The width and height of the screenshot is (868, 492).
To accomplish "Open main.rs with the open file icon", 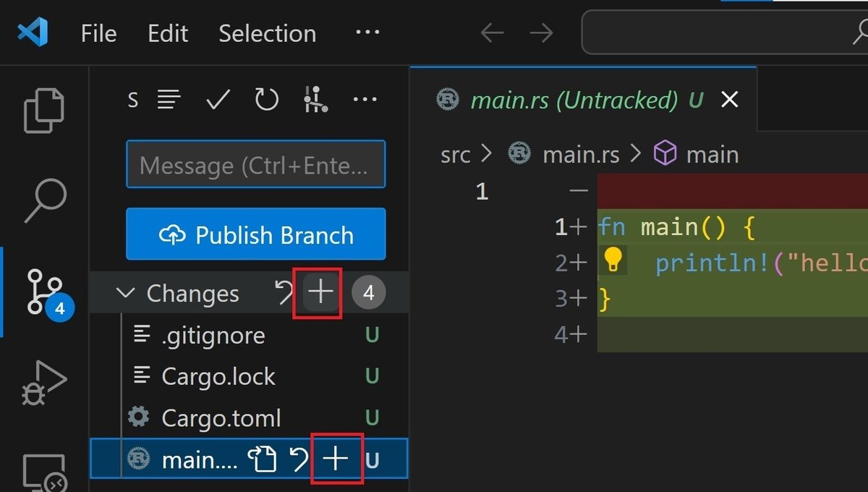I will [263, 459].
